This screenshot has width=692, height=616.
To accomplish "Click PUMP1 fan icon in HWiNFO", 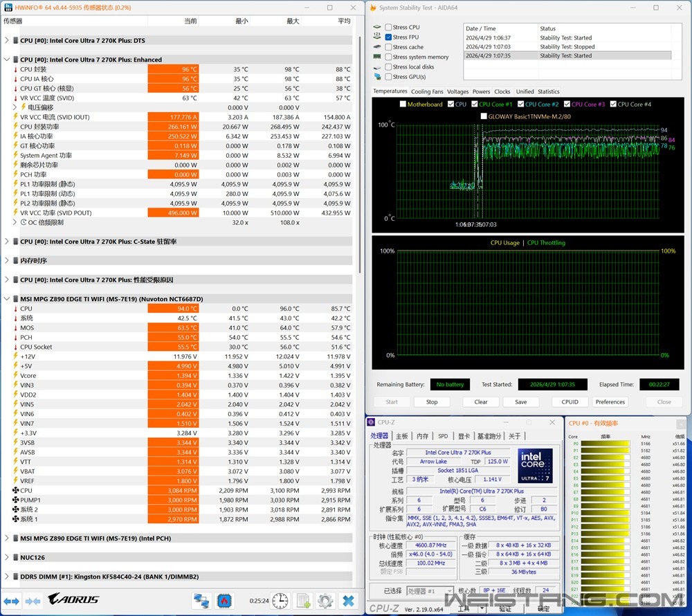I will (x=15, y=500).
